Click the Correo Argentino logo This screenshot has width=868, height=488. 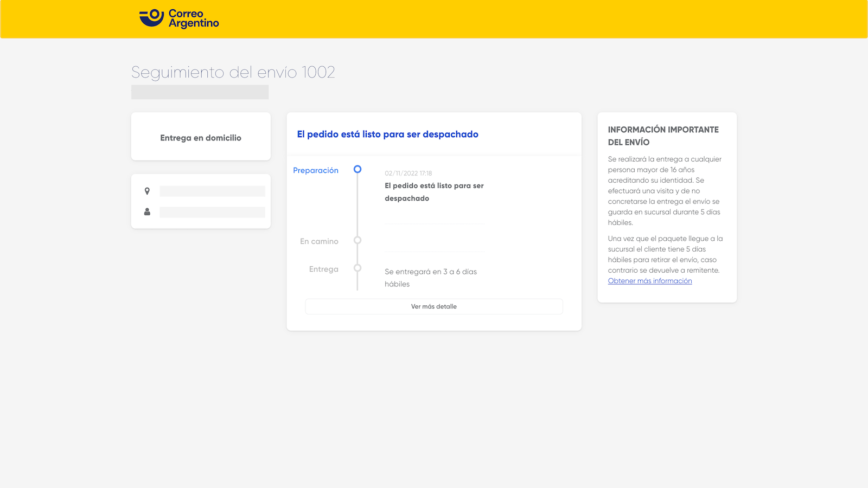[x=179, y=18]
